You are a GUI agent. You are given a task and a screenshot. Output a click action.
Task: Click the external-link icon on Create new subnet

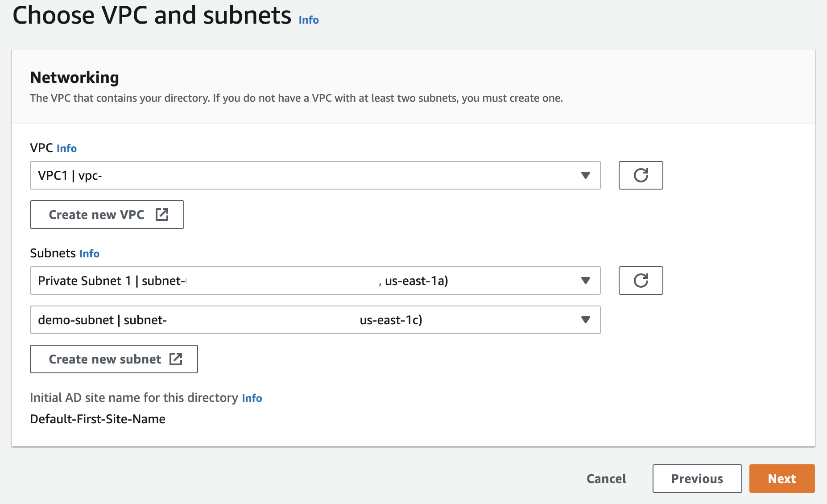tap(177, 359)
